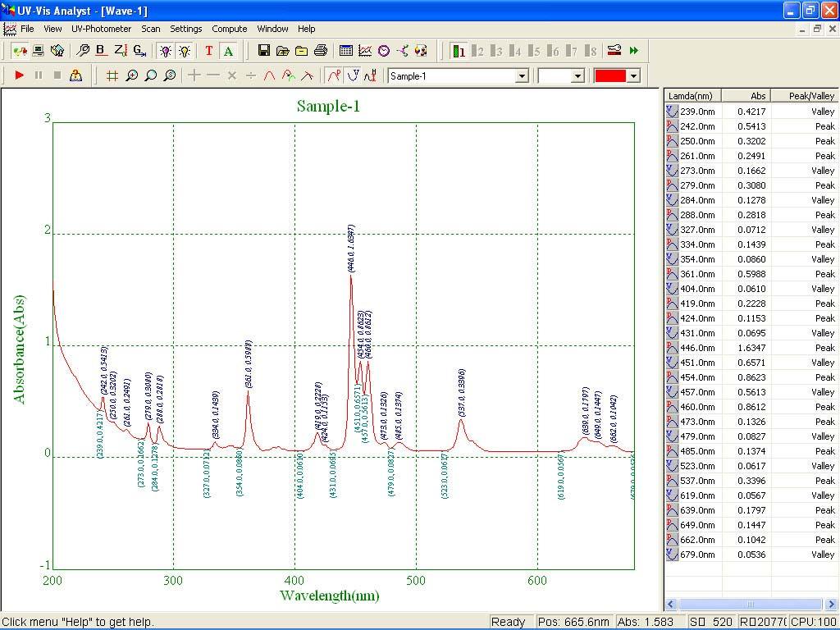Toggle the grid lines icon
The height and width of the screenshot is (630, 840).
click(112, 75)
